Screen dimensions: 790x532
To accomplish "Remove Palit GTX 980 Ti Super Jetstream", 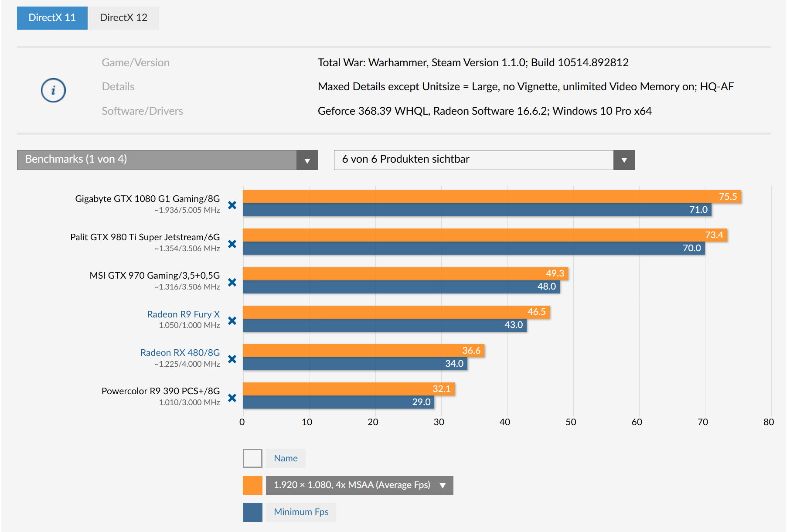I will [x=232, y=244].
